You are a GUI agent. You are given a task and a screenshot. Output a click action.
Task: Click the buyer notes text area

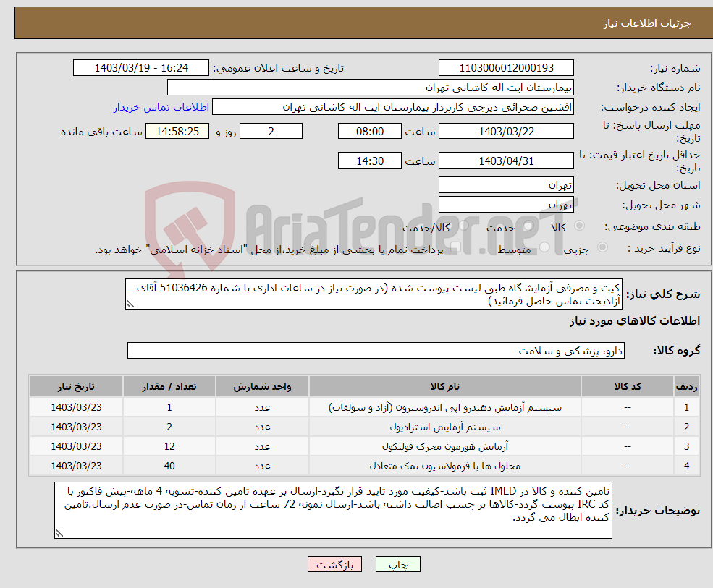click(x=333, y=511)
